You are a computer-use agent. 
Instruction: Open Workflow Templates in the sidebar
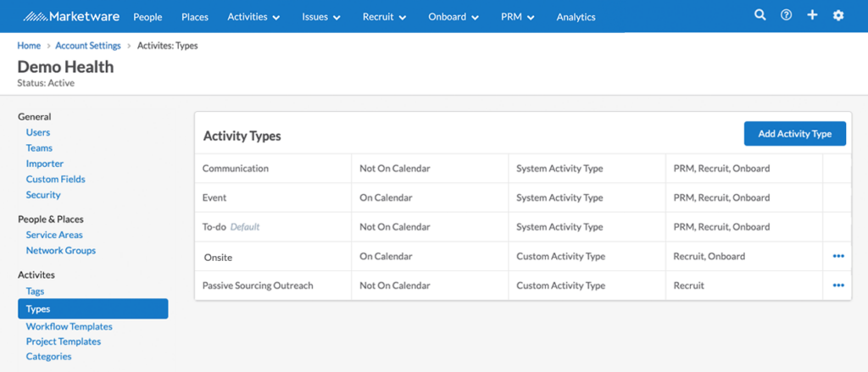70,326
